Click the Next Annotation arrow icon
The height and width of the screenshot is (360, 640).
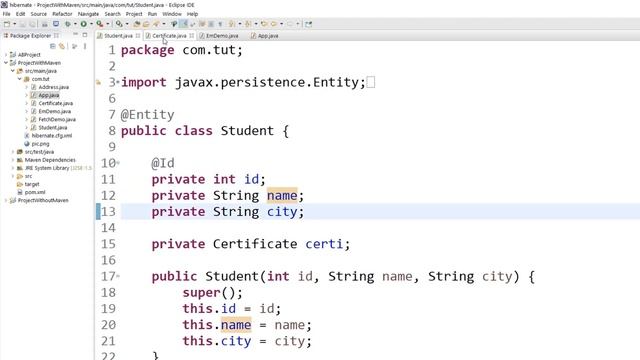(x=231, y=24)
